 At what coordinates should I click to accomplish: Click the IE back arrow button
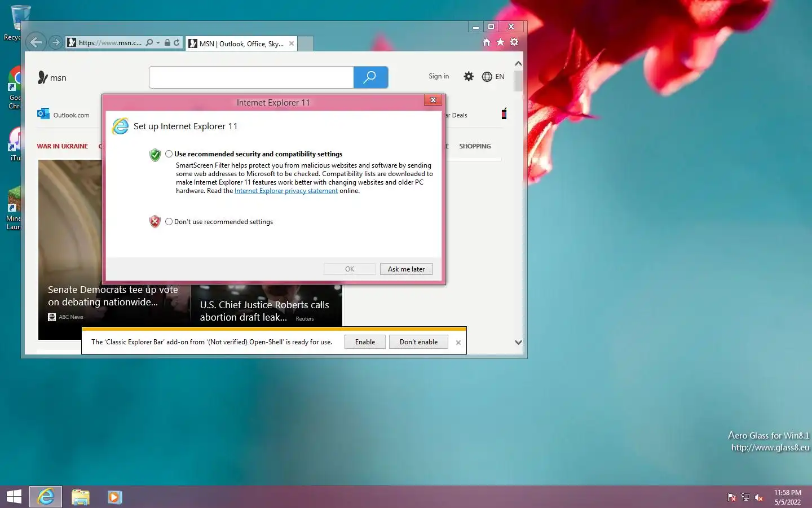coord(36,42)
